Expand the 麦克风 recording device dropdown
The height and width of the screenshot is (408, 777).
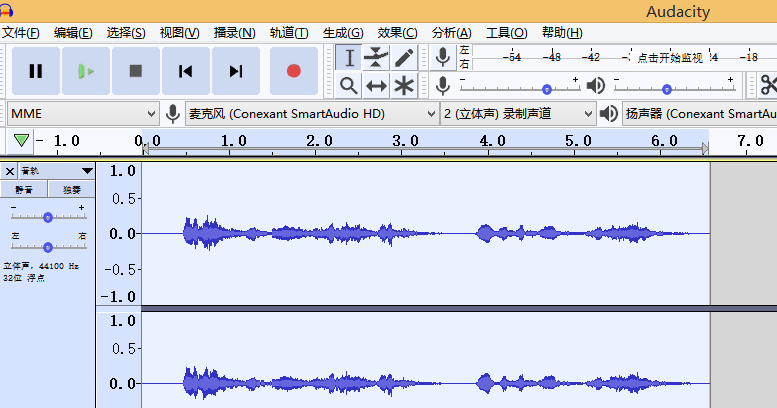[x=311, y=114]
